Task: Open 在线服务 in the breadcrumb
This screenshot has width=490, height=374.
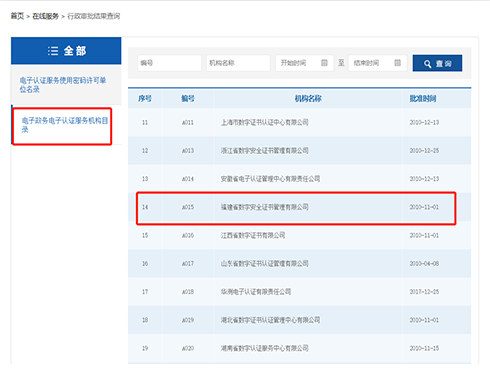Action: pos(45,16)
